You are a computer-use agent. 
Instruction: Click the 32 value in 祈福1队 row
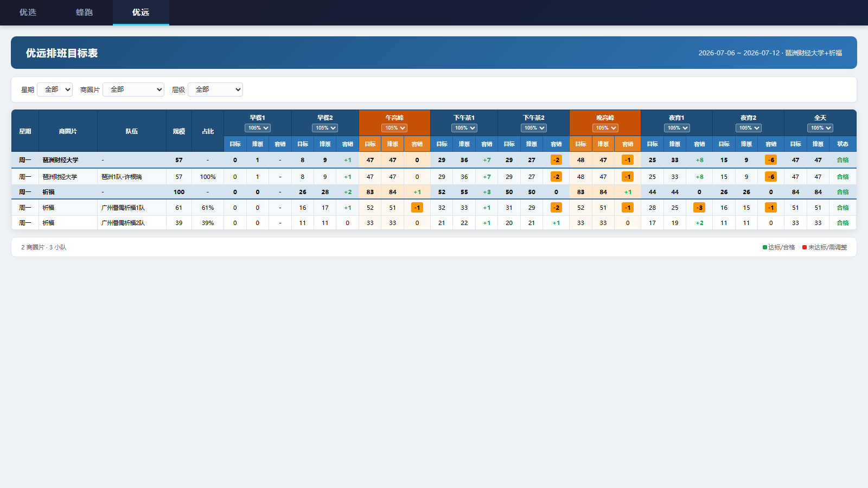(x=442, y=208)
